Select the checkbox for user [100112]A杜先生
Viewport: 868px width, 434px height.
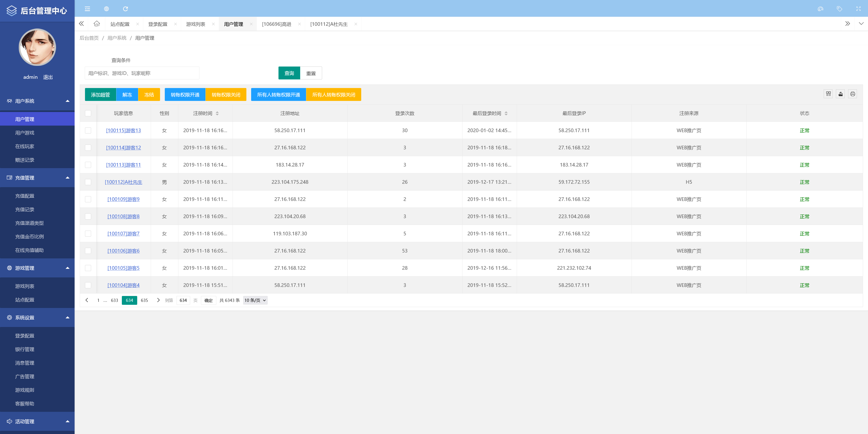[88, 182]
